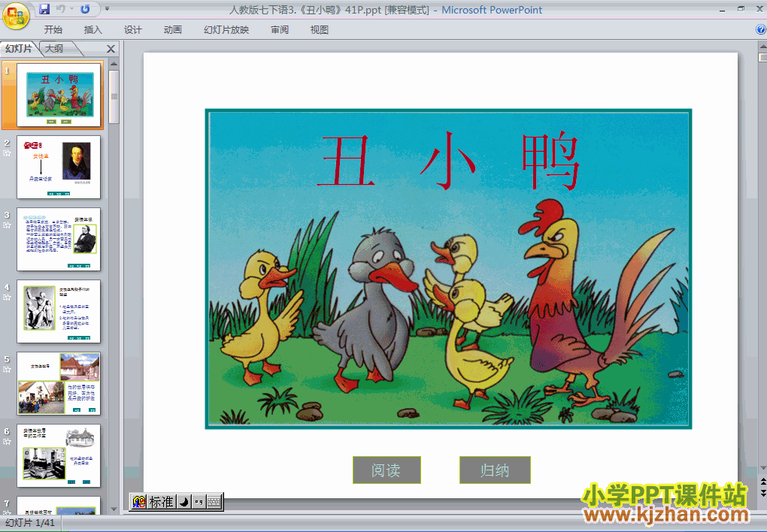This screenshot has width=767, height=532.
Task: Open Customize Quick Access Toolbar dropdown
Action: 107,9
